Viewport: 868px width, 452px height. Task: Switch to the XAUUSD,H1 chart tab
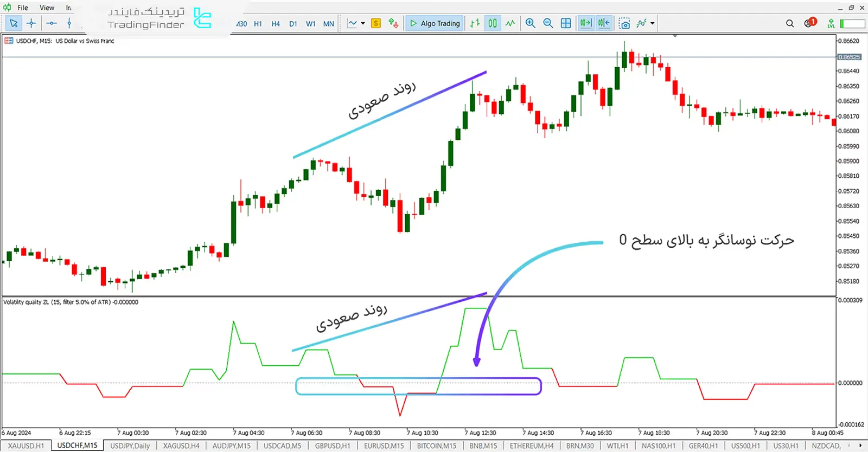[26, 445]
